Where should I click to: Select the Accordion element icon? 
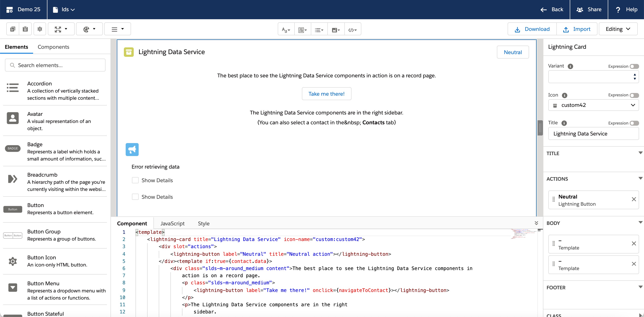13,88
